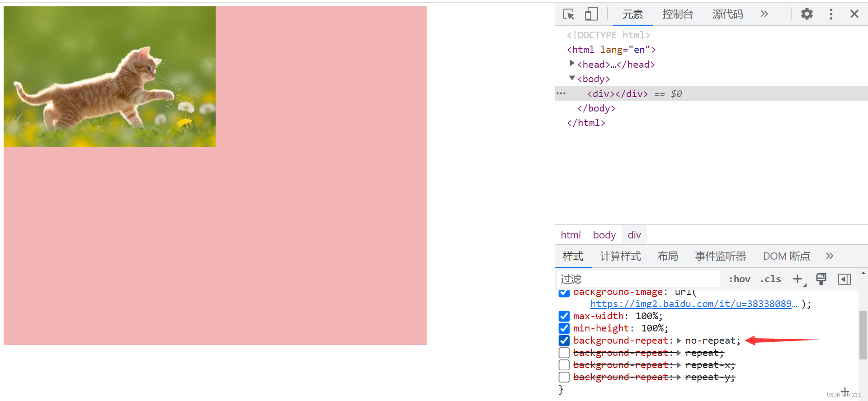Expand the no-repeat shorthand value triangle
The height and width of the screenshot is (401, 868).
point(679,341)
